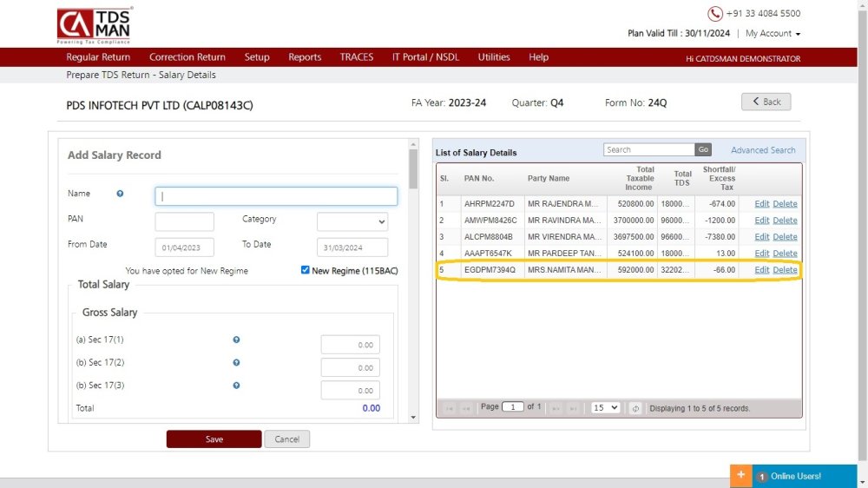Click the help icon for Sec 17(2)
The image size is (868, 488).
(x=236, y=363)
